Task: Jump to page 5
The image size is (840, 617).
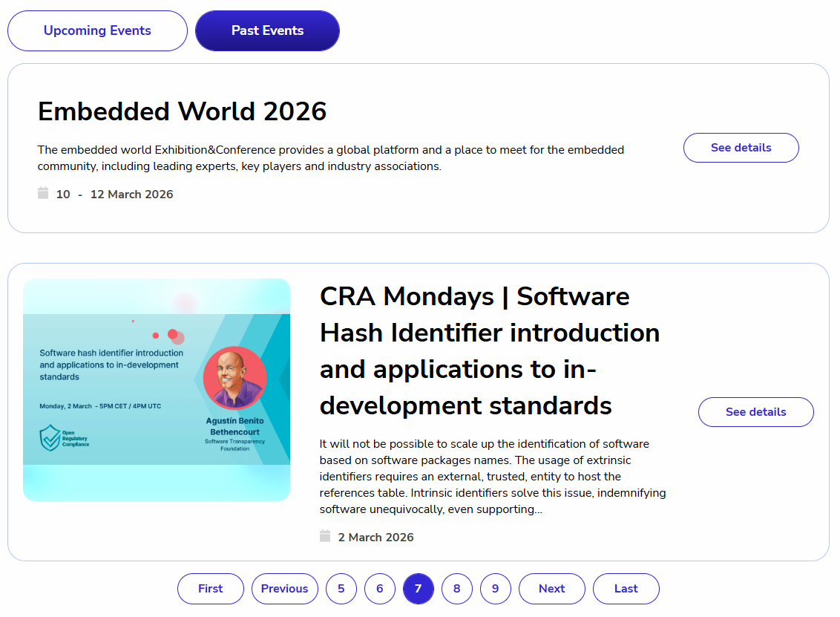Action: tap(341, 589)
